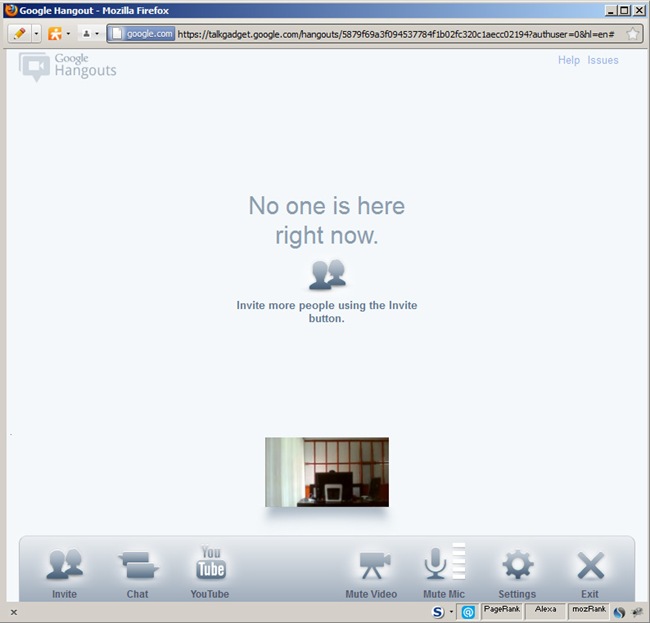
Task: Select your webcam preview thumbnail
Action: 327,472
